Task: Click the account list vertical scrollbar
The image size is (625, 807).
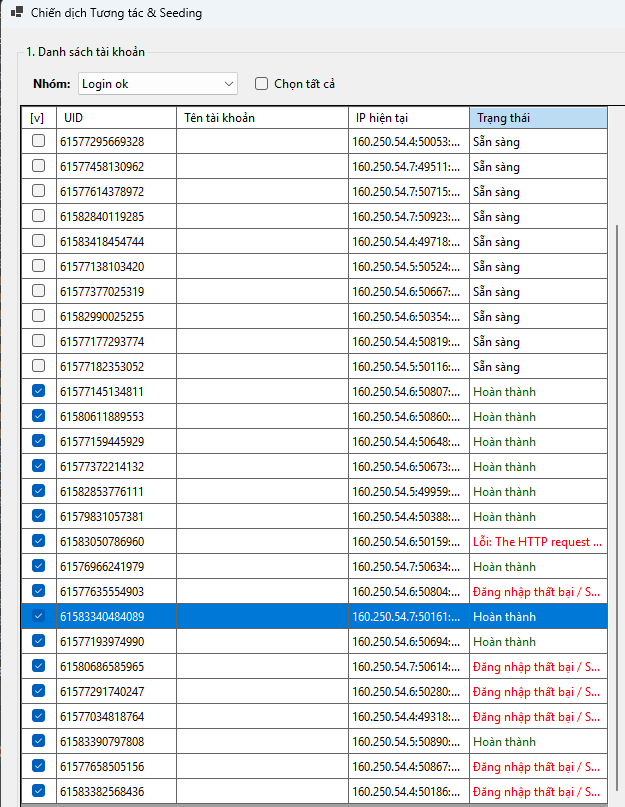Action: (616, 510)
